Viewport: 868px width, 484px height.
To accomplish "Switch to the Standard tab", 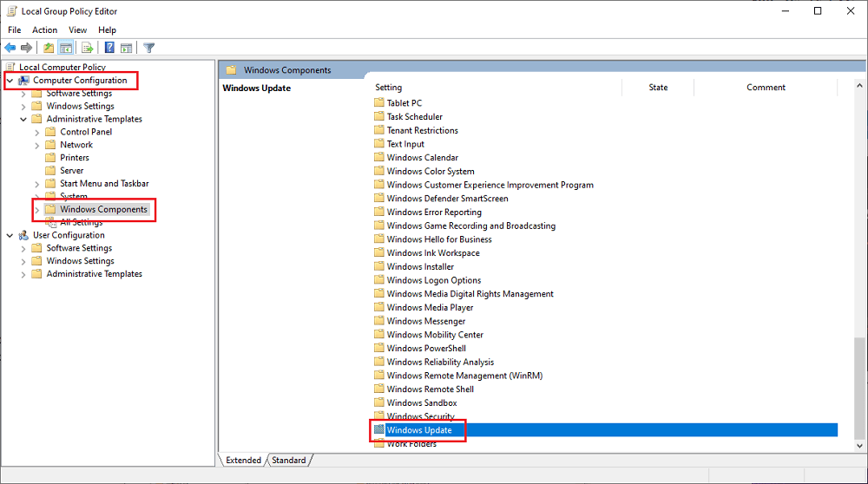I will tap(288, 461).
